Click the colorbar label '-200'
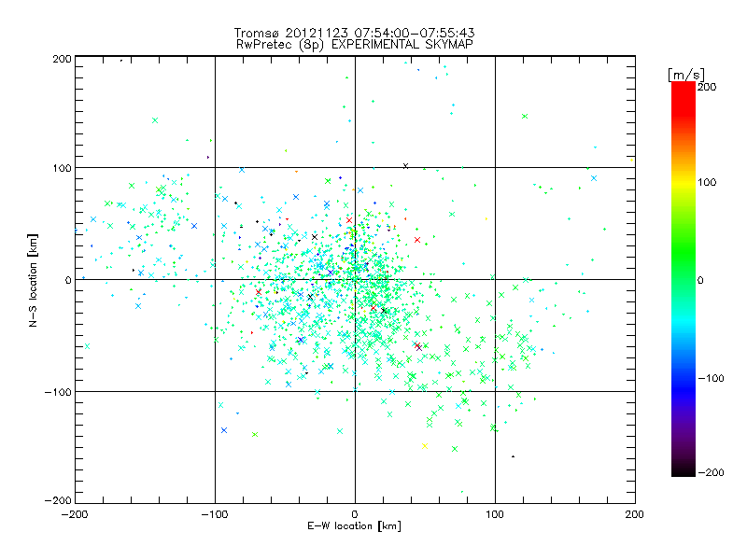The height and width of the screenshot is (560, 747). (711, 472)
